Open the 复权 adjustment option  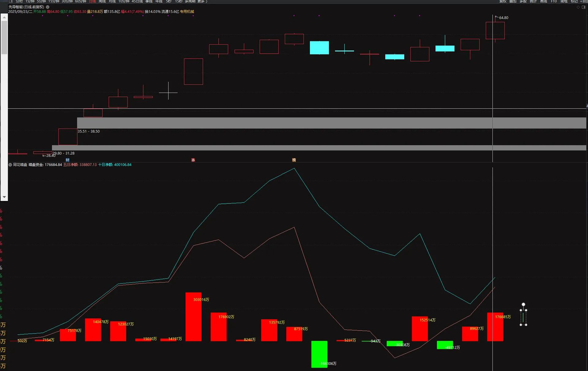(x=503, y=1)
